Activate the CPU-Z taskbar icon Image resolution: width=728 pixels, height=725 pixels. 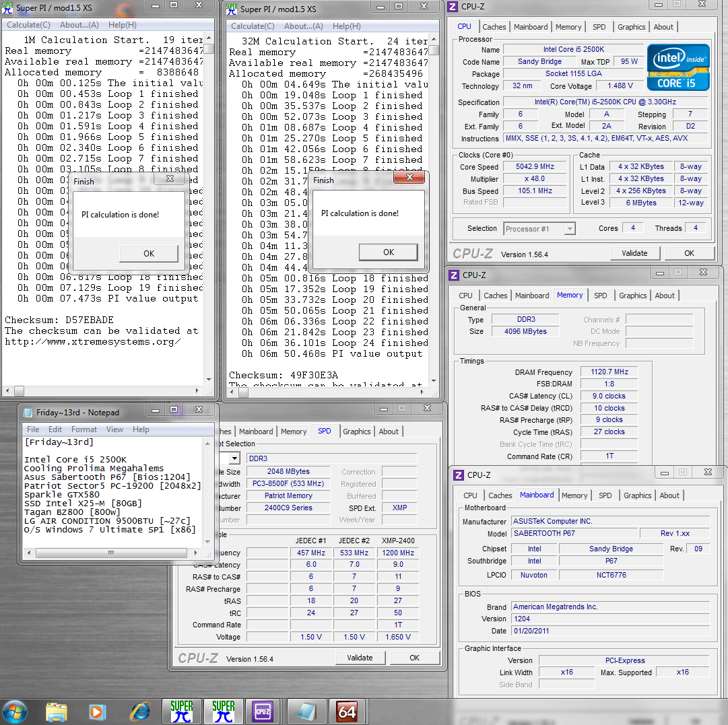pos(262,711)
